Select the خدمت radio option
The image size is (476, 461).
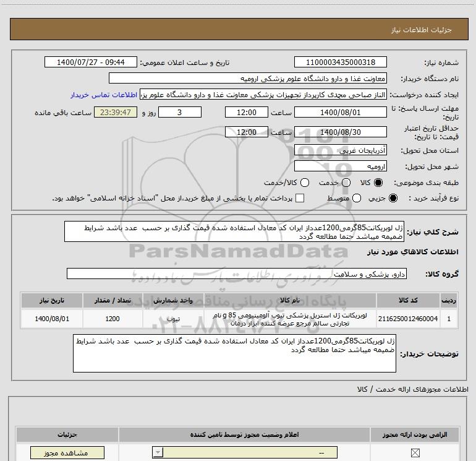tap(346, 183)
